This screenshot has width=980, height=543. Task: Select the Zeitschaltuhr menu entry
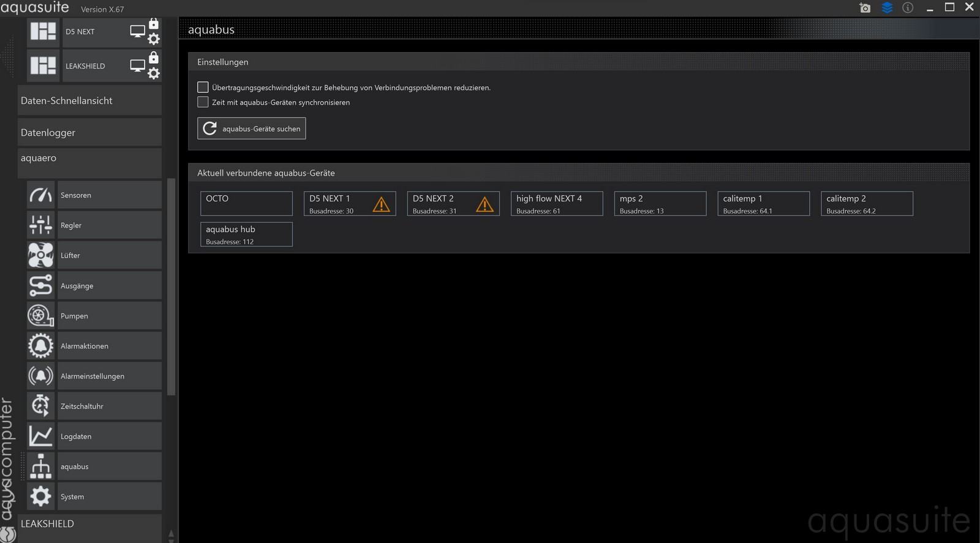click(110, 406)
